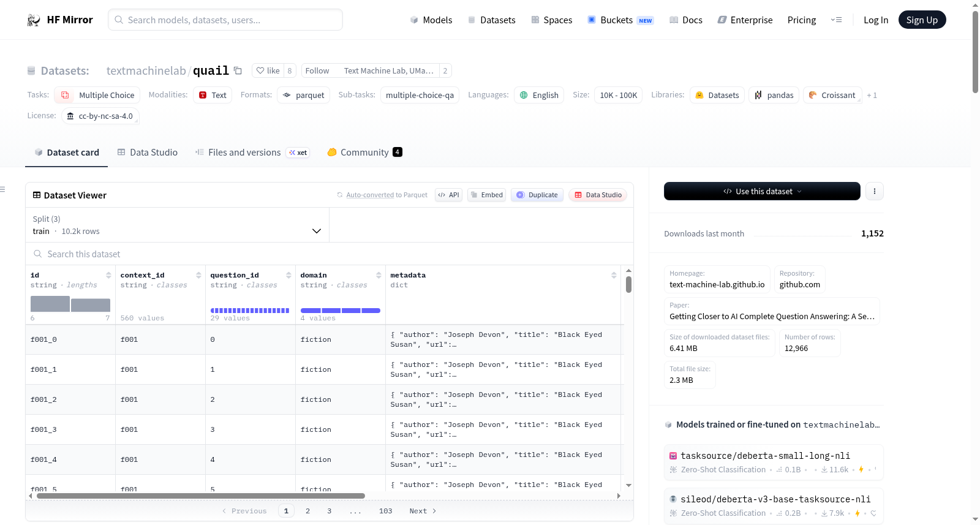This screenshot has width=980, height=525.
Task: Click the domain class distribution bar
Action: [x=341, y=311]
